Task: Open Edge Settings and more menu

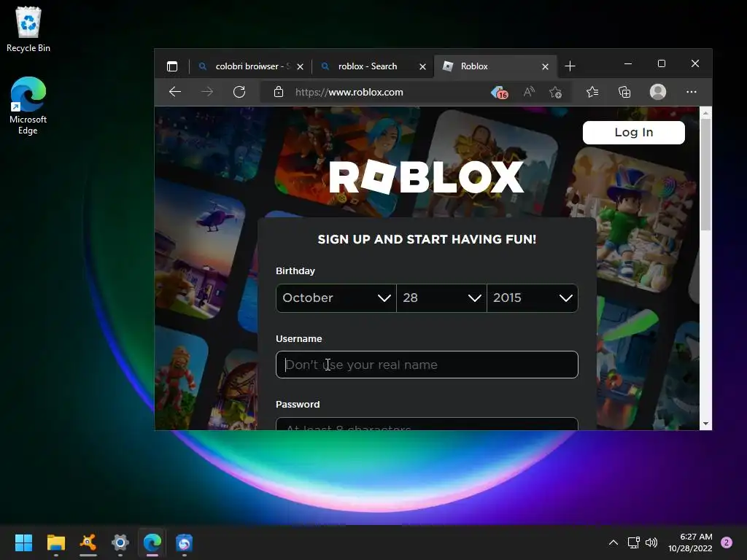Action: click(x=692, y=92)
